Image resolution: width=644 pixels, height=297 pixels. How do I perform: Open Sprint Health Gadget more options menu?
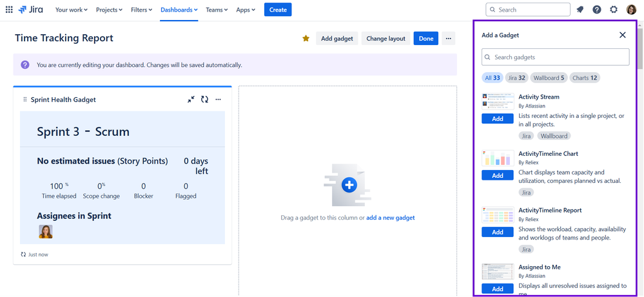tap(218, 99)
